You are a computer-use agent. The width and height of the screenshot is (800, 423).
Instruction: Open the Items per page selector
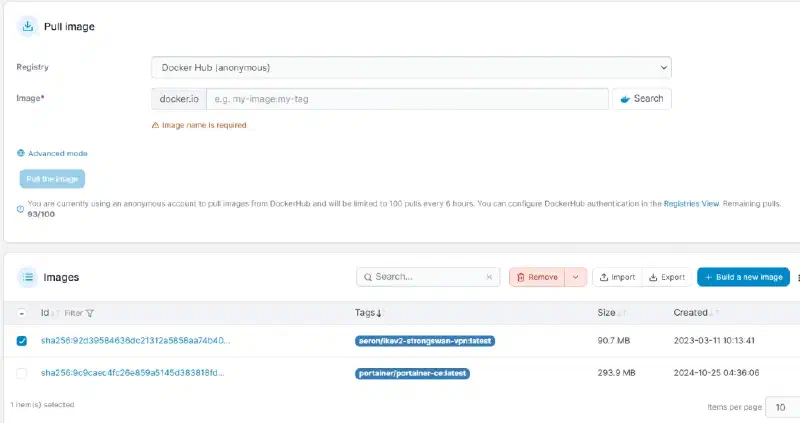click(x=783, y=407)
